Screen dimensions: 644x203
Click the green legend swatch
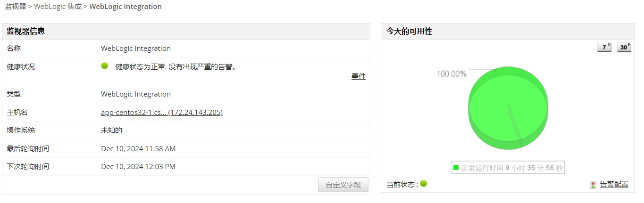(456, 168)
